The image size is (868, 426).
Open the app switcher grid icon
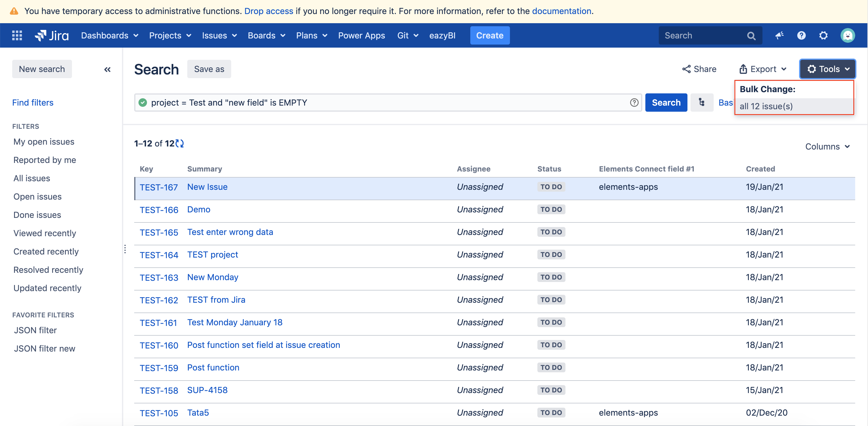coord(17,35)
